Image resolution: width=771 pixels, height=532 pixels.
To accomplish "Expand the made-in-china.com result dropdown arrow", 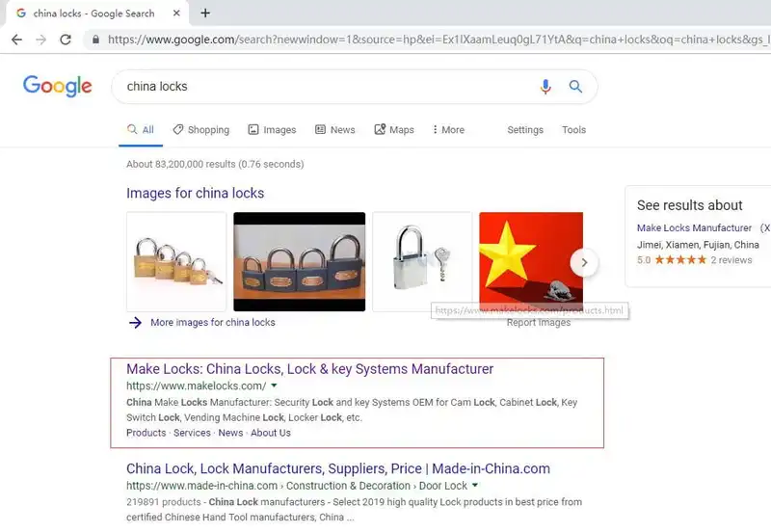I will [475, 485].
